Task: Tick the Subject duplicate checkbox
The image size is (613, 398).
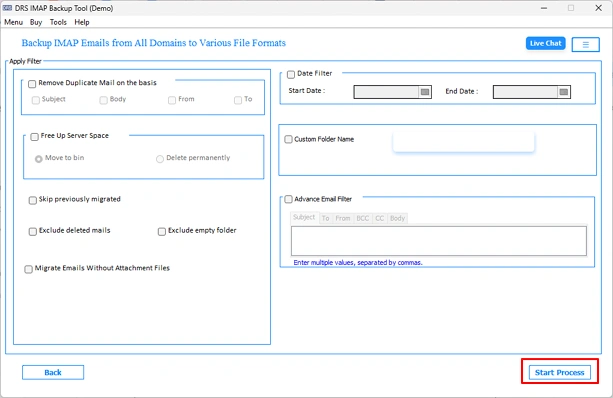Action: coord(36,100)
